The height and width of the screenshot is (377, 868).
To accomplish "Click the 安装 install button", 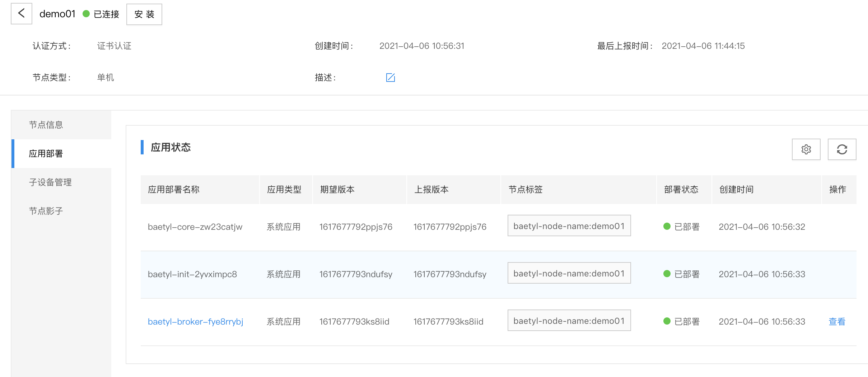I will tap(144, 14).
